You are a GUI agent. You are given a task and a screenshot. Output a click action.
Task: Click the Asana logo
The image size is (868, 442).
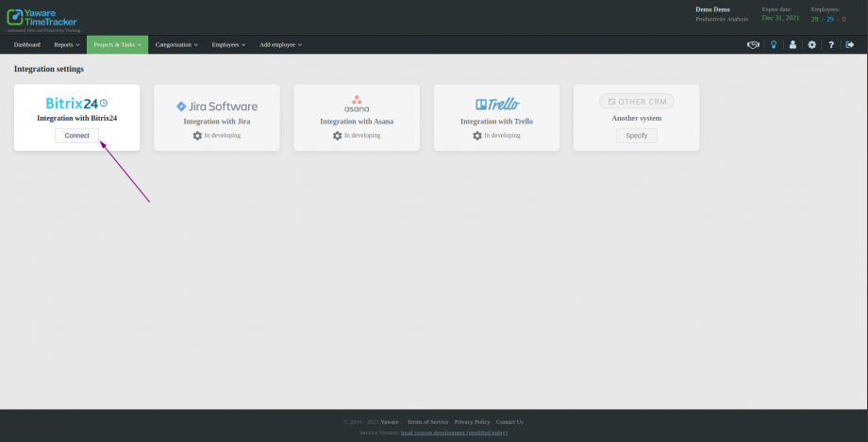tap(357, 104)
